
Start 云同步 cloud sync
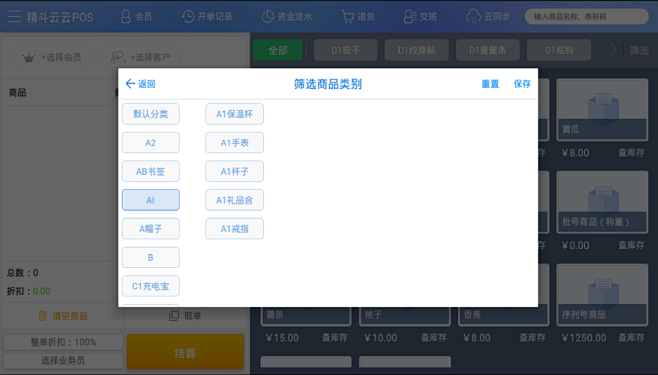tap(488, 17)
